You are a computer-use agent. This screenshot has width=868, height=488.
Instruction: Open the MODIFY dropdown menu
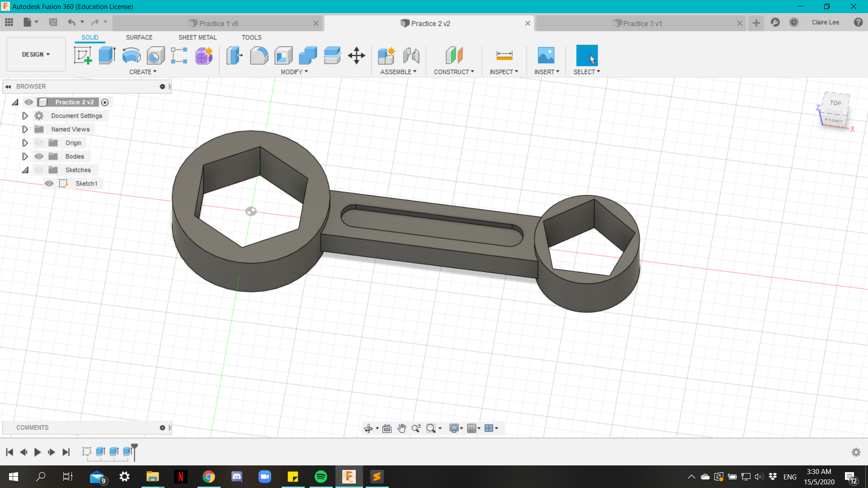coord(294,72)
